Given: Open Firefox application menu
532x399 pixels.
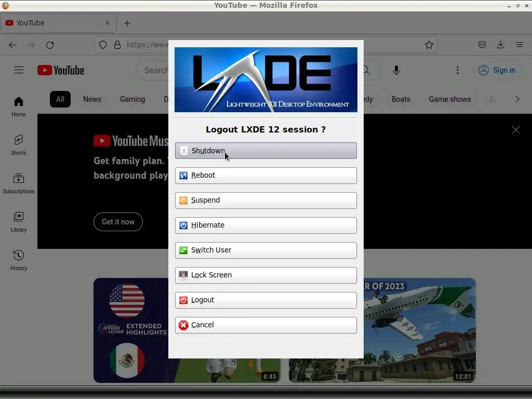Looking at the screenshot, I should click(519, 45).
